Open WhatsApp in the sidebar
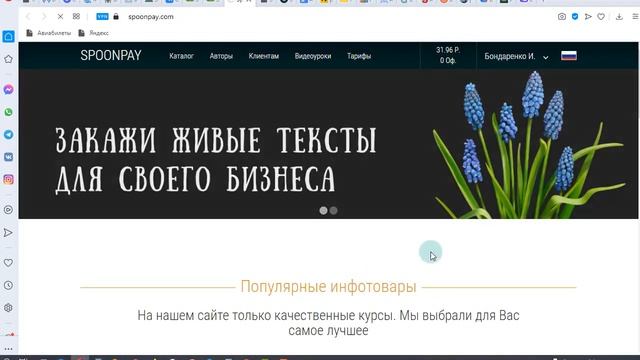The width and height of the screenshot is (640, 360). [x=8, y=112]
